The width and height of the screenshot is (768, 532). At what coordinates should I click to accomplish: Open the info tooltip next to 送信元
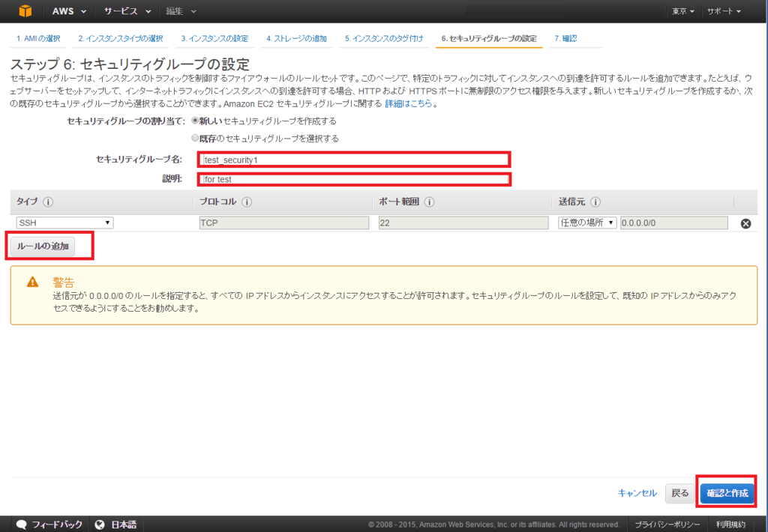(595, 202)
